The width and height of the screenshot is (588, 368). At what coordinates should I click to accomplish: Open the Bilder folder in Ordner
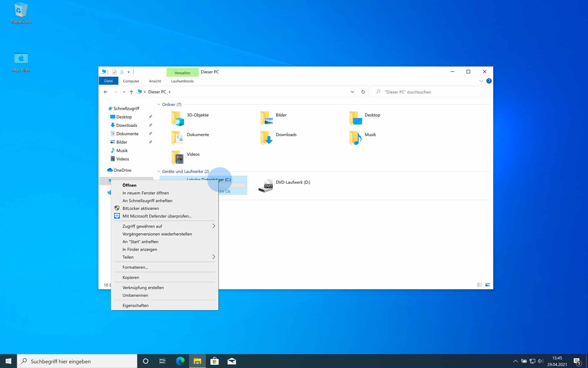(273, 118)
